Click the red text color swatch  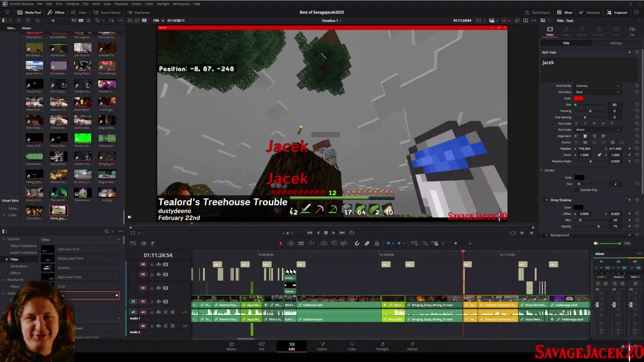pyautogui.click(x=579, y=99)
